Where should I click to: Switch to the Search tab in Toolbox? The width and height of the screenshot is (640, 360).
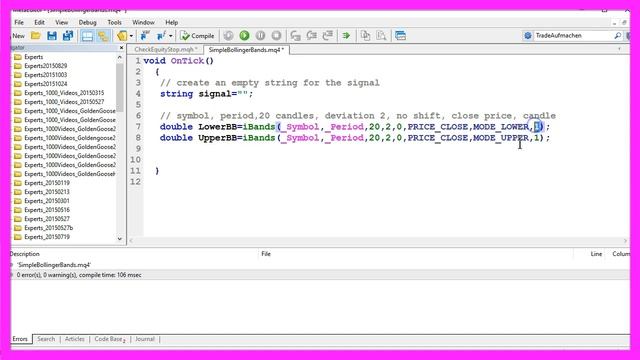46,339
